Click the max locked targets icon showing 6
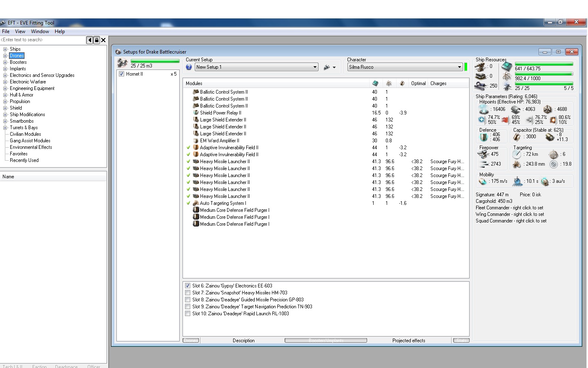Image resolution: width=588 pixels, height=368 pixels. 553,154
